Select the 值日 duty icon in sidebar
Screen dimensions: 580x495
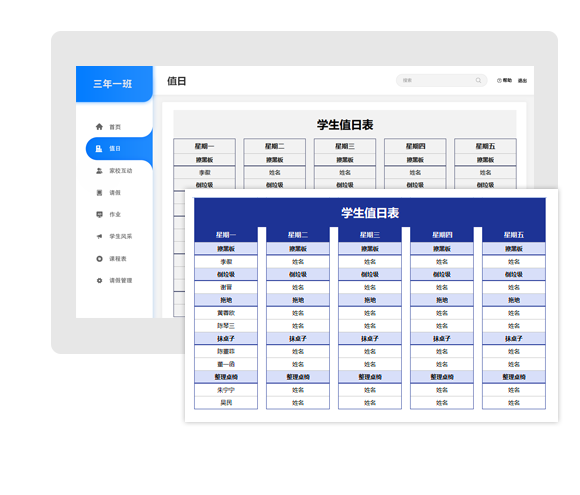(x=99, y=148)
